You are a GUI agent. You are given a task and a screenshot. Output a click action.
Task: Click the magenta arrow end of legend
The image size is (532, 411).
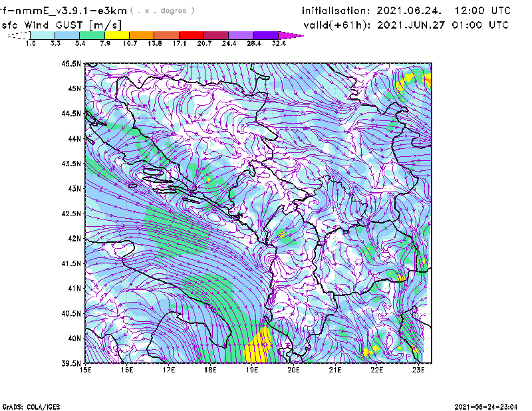tap(291, 35)
